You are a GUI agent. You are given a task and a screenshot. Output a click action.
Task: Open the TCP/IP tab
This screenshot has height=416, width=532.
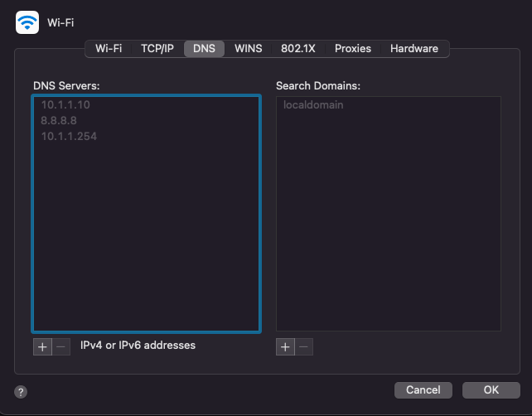157,49
